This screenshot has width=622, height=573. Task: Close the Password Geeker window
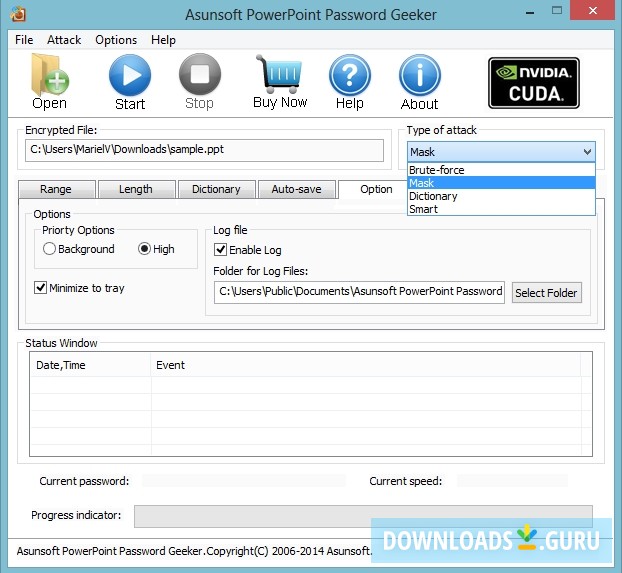point(593,10)
